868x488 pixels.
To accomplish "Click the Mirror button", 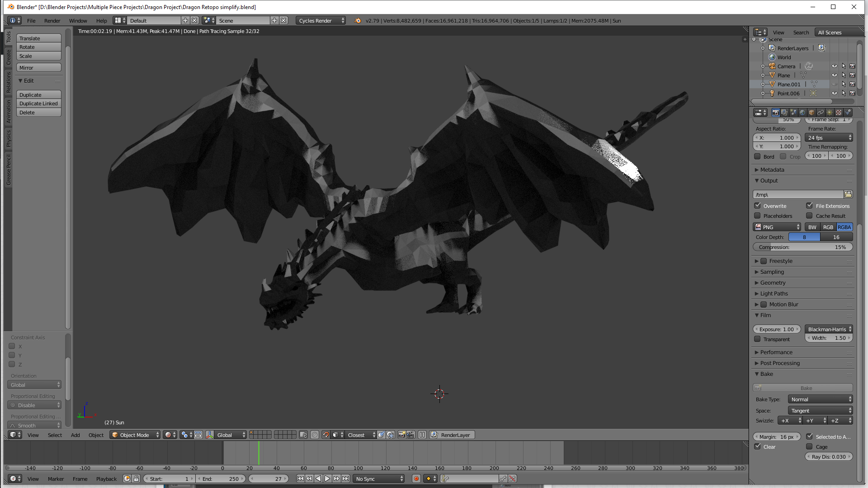I will pos(39,67).
